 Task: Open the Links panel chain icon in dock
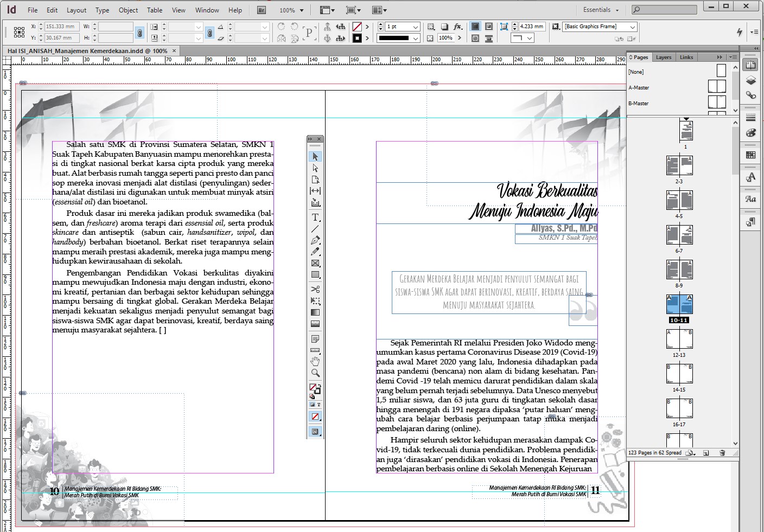coord(751,95)
